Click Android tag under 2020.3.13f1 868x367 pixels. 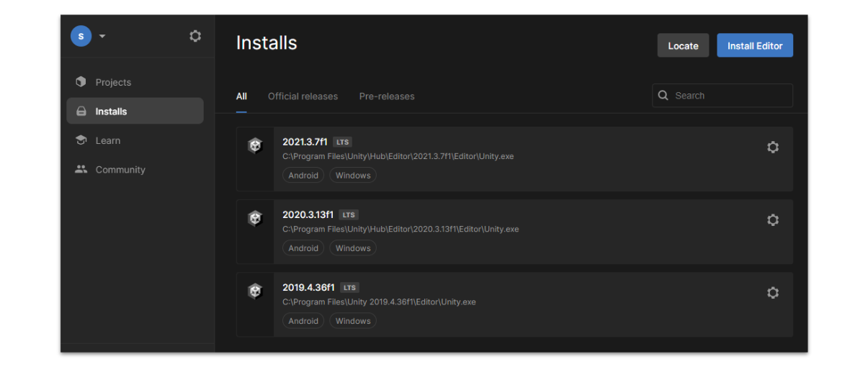(x=303, y=248)
